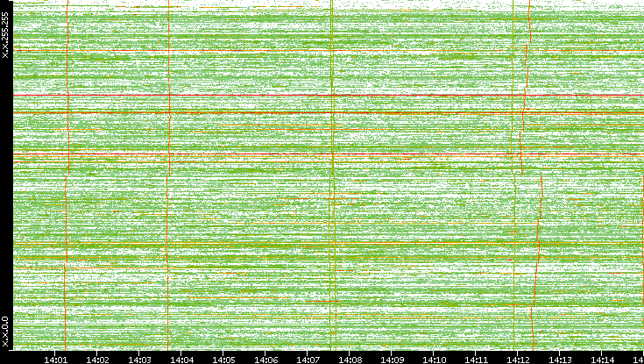Click the 14:03 time axis label
Viewport: 644px width, 364px height.
[139, 360]
